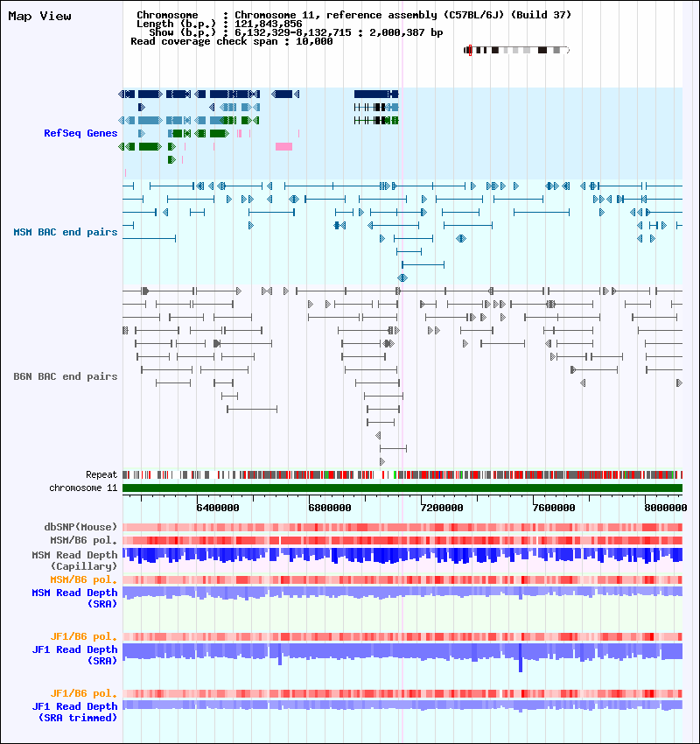Click the MSM Read Depth (Capillary) histogram

[402, 556]
